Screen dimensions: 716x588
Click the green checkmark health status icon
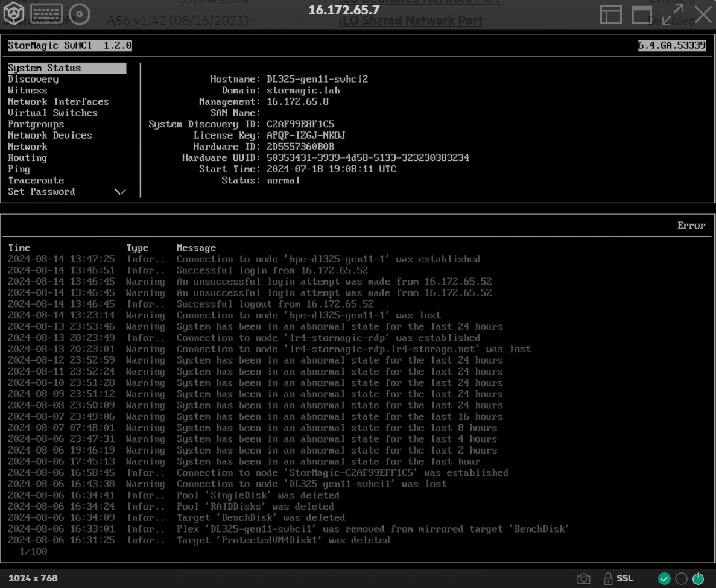664,579
